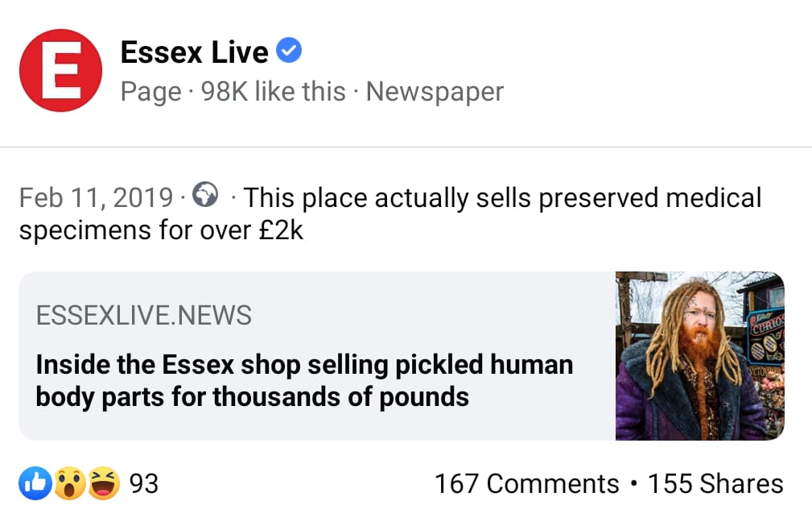Click the "Page" label under Essex Live
Viewport: 812px width, 526px height.
(150, 92)
